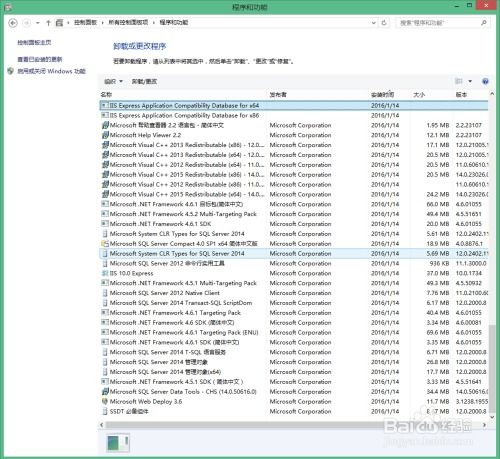
Task: Sort by the Publisher column header
Action: (278, 95)
